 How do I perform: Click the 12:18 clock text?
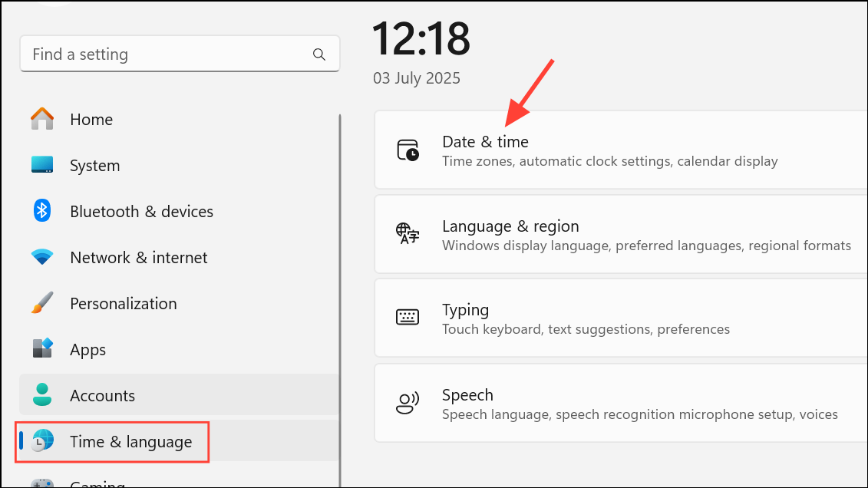(421, 38)
